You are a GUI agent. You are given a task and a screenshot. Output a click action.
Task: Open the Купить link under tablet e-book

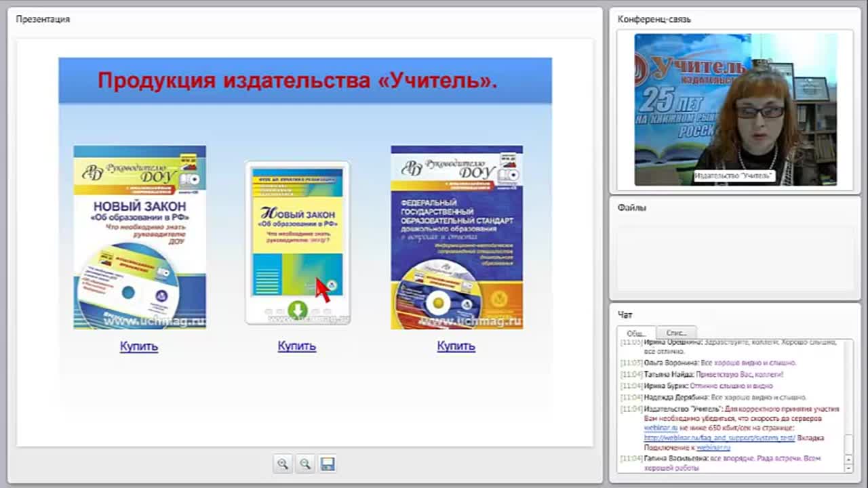click(297, 346)
